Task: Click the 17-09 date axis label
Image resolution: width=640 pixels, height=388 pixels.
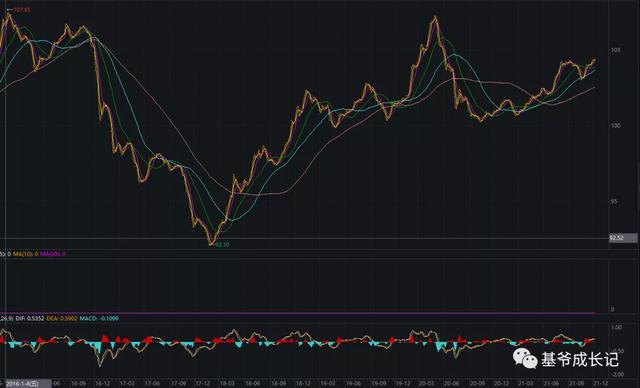Action: click(178, 384)
